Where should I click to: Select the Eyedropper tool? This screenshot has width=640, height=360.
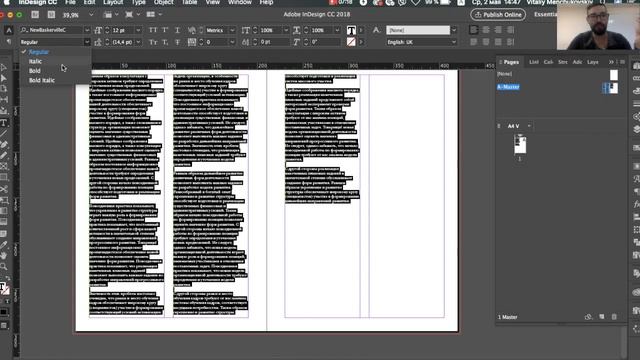(4, 244)
